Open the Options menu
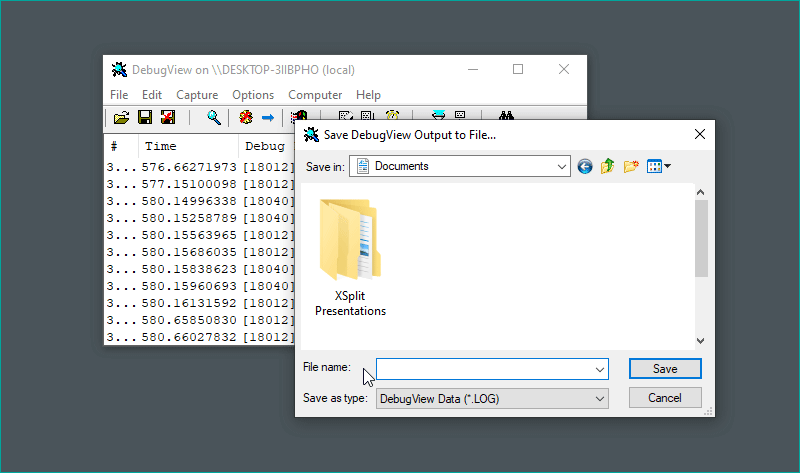The height and width of the screenshot is (473, 800). [x=253, y=95]
